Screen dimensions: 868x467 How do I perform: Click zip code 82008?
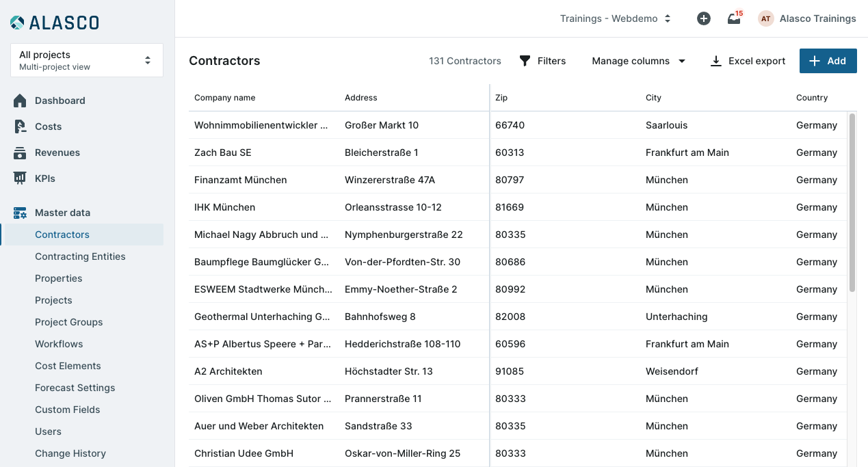tap(510, 317)
